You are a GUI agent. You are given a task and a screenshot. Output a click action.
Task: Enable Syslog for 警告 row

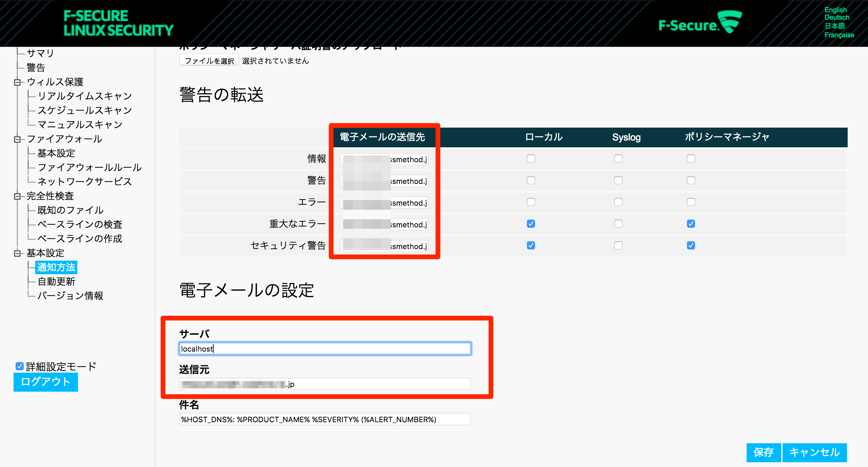click(618, 180)
